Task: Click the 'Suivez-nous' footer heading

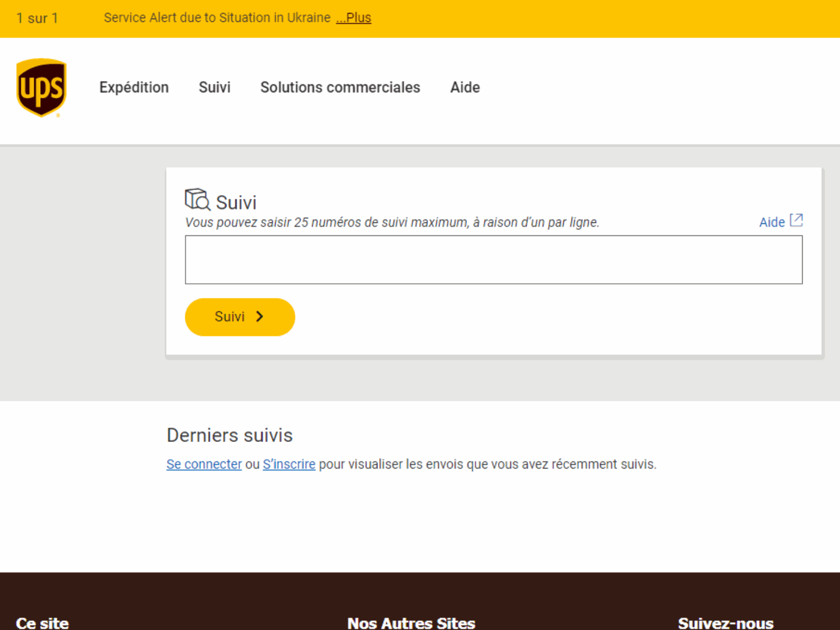Action: (725, 623)
